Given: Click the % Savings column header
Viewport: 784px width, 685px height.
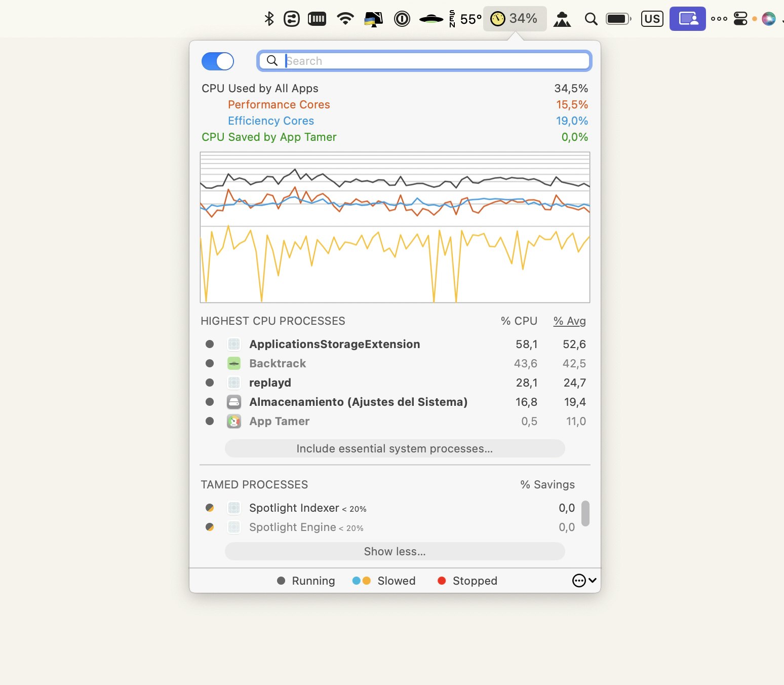Looking at the screenshot, I should pyautogui.click(x=547, y=485).
